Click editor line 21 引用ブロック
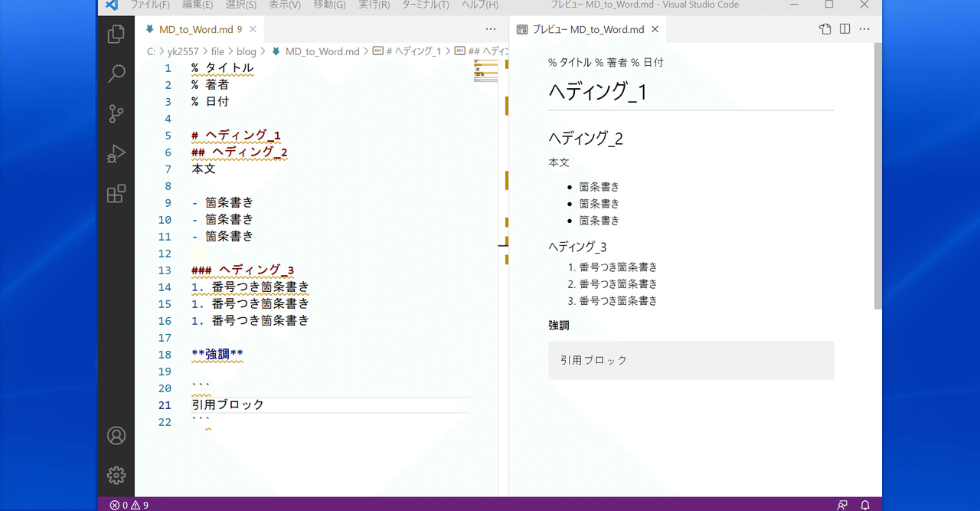The width and height of the screenshot is (980, 511). [228, 405]
